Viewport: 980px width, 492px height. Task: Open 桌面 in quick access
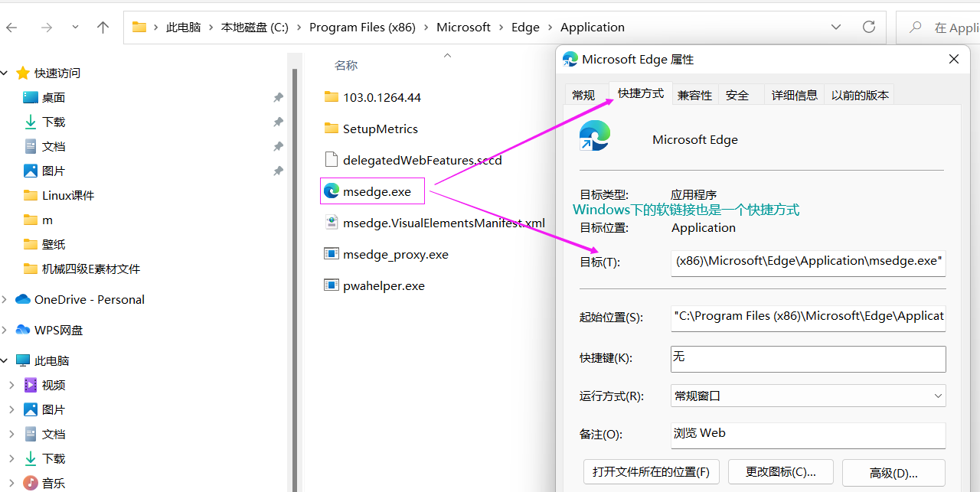click(x=54, y=97)
